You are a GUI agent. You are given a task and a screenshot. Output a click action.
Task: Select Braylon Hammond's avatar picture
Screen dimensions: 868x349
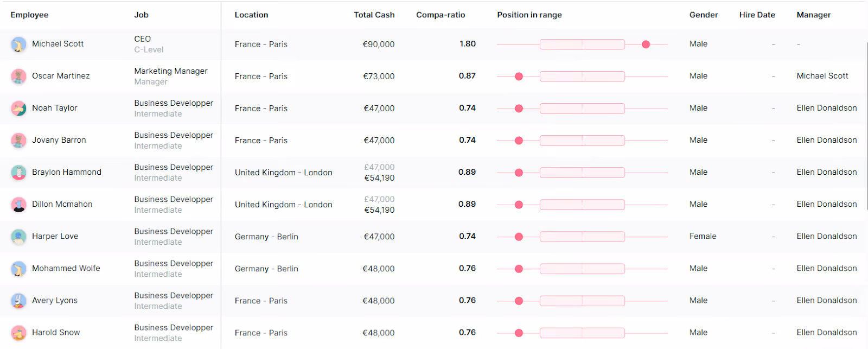coord(18,172)
